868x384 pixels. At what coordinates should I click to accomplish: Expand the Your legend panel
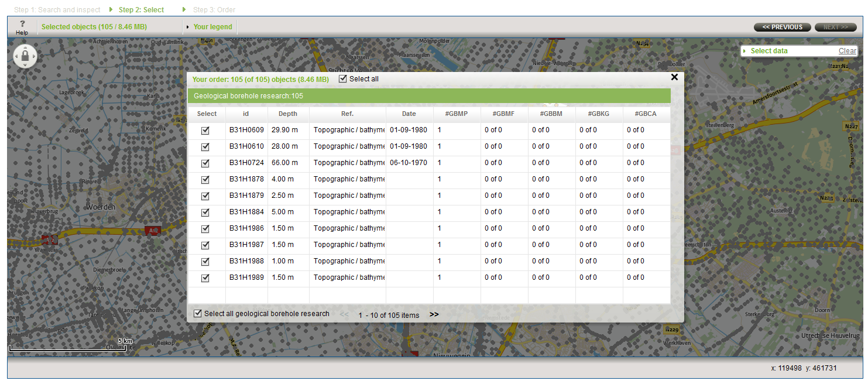212,27
